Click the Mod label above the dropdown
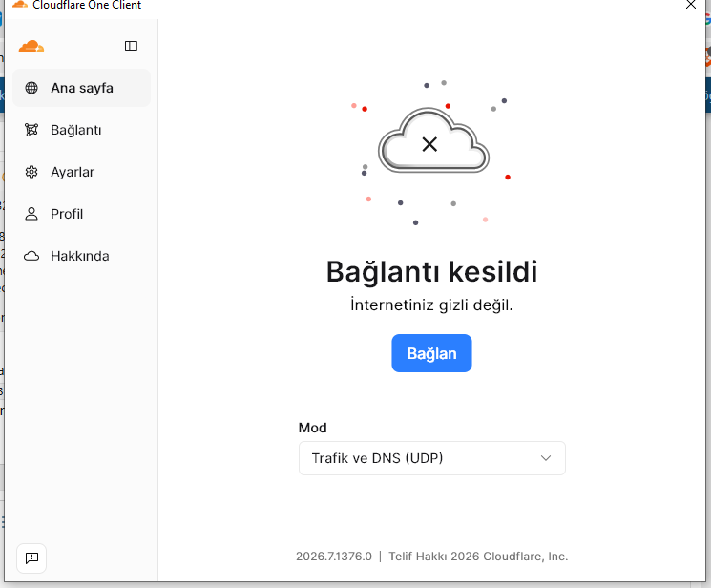The width and height of the screenshot is (711, 588). pyautogui.click(x=312, y=428)
